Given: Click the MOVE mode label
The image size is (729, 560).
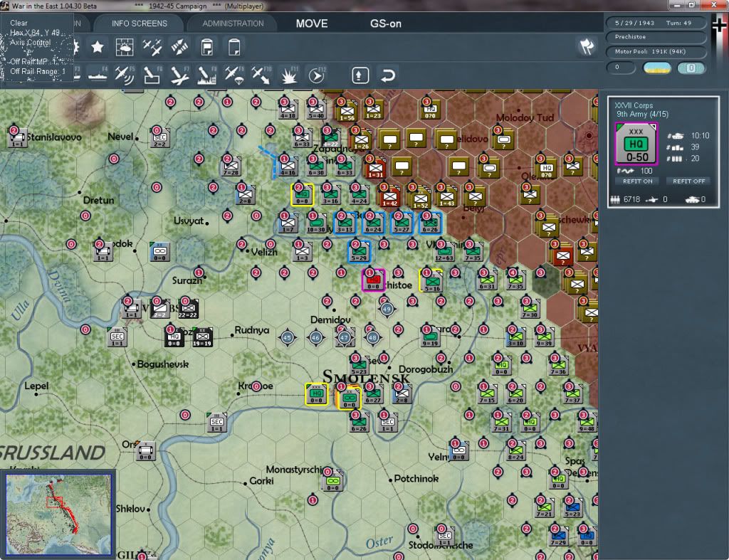Looking at the screenshot, I should point(312,23).
